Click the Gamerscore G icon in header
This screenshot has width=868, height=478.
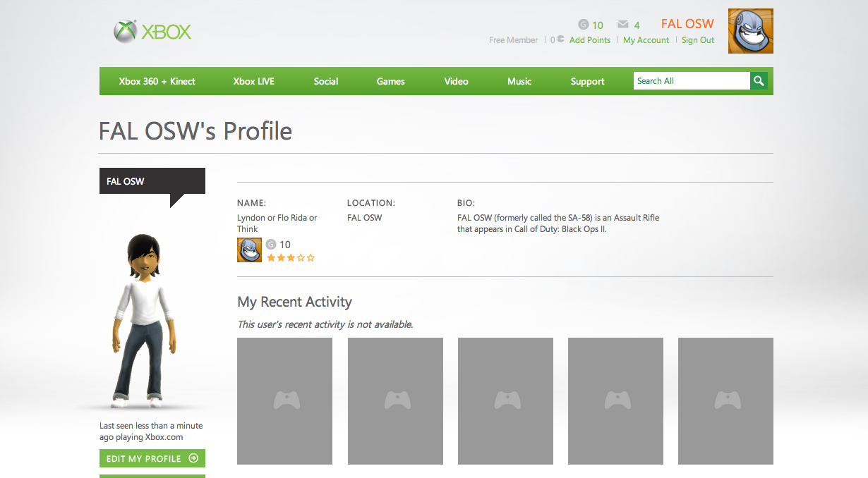coord(583,25)
